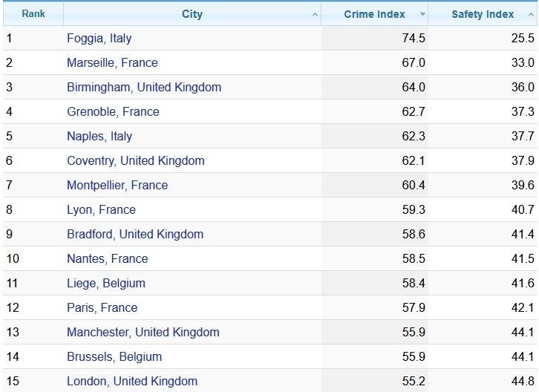The image size is (539, 392).
Task: Select the safety index value 41.4
Action: click(523, 234)
